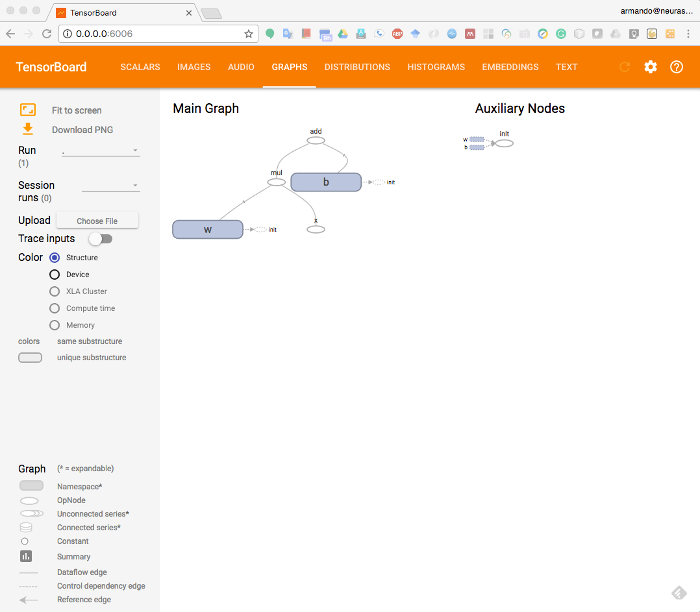
Task: Switch to the SCALARS tab
Action: click(140, 67)
